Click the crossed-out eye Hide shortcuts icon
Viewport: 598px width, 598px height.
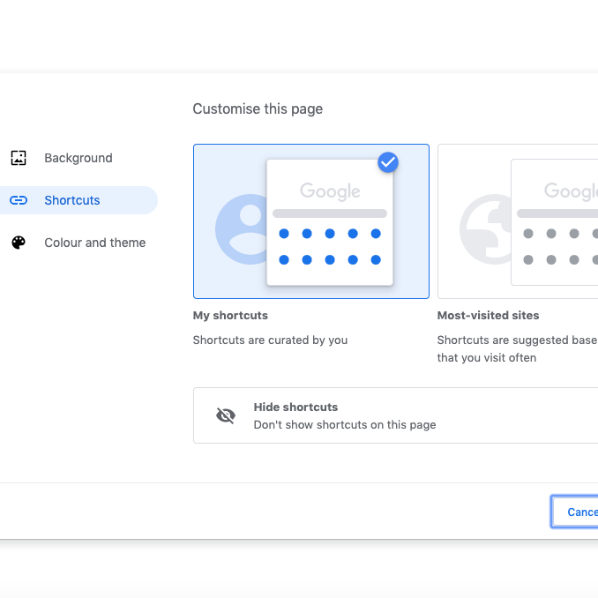[x=226, y=415]
